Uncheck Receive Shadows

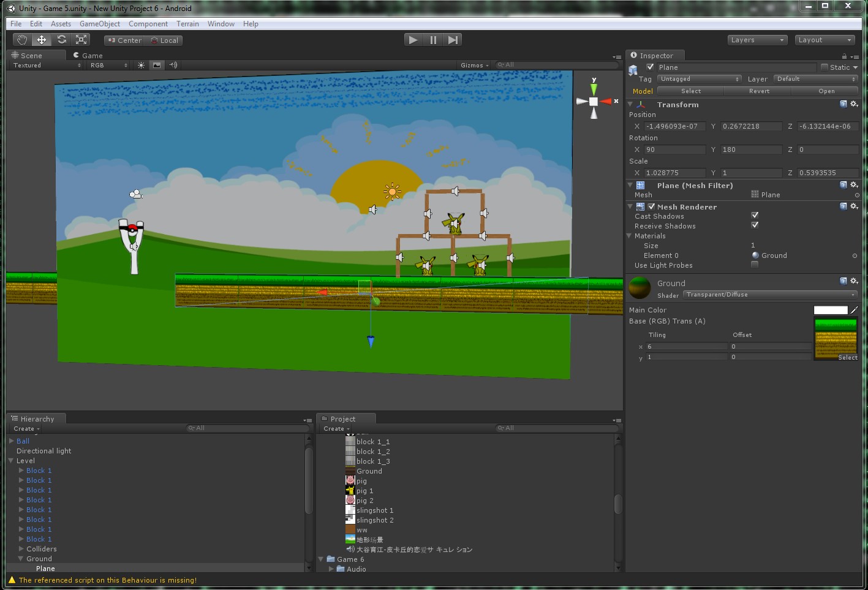755,225
